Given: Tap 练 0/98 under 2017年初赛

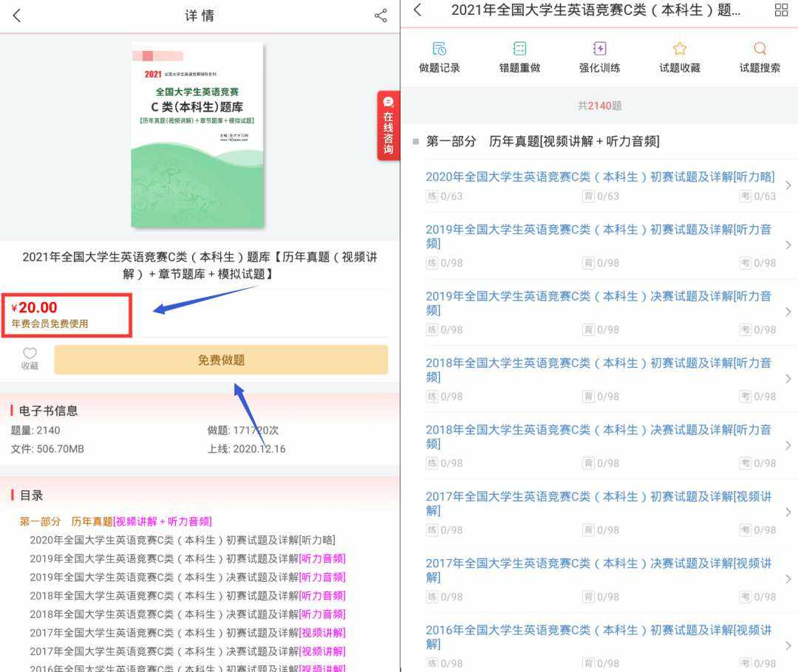Looking at the screenshot, I should pyautogui.click(x=444, y=530).
